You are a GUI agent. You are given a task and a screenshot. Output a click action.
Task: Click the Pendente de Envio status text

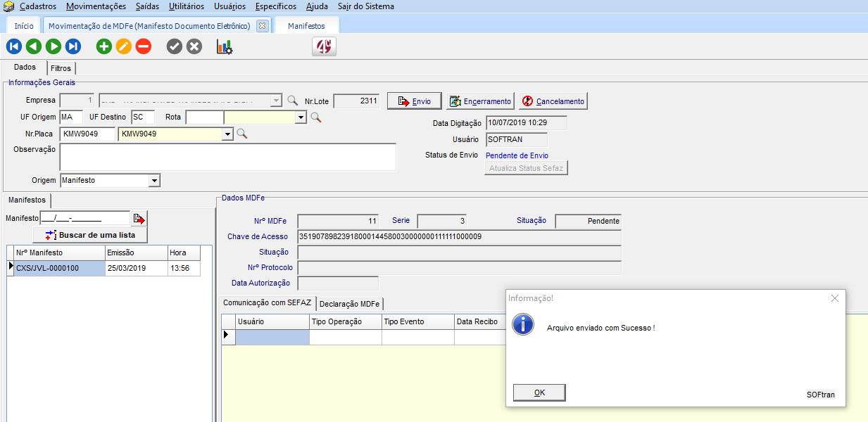point(517,155)
